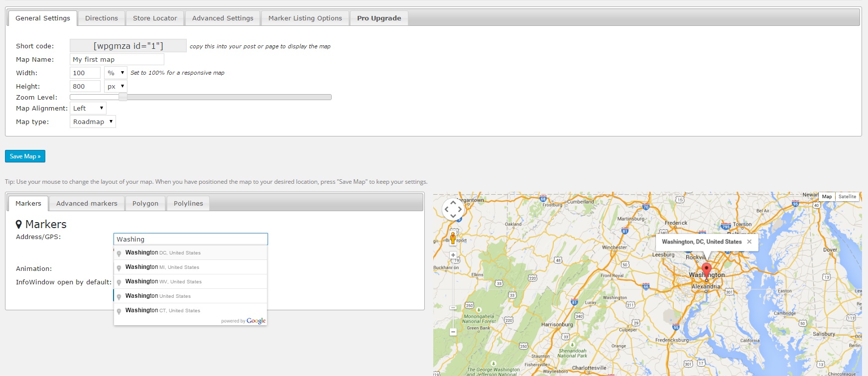The image size is (868, 376).
Task: Open the Map type Roadmap dropdown
Action: tap(93, 122)
